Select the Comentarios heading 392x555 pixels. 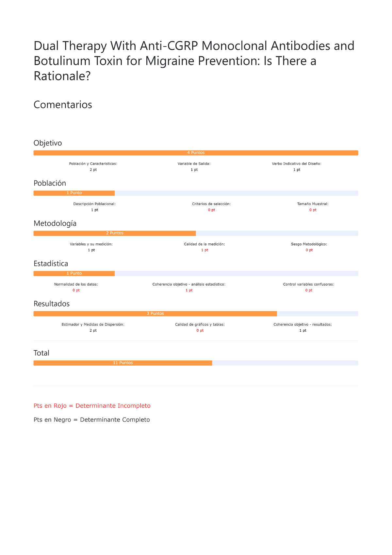click(63, 105)
